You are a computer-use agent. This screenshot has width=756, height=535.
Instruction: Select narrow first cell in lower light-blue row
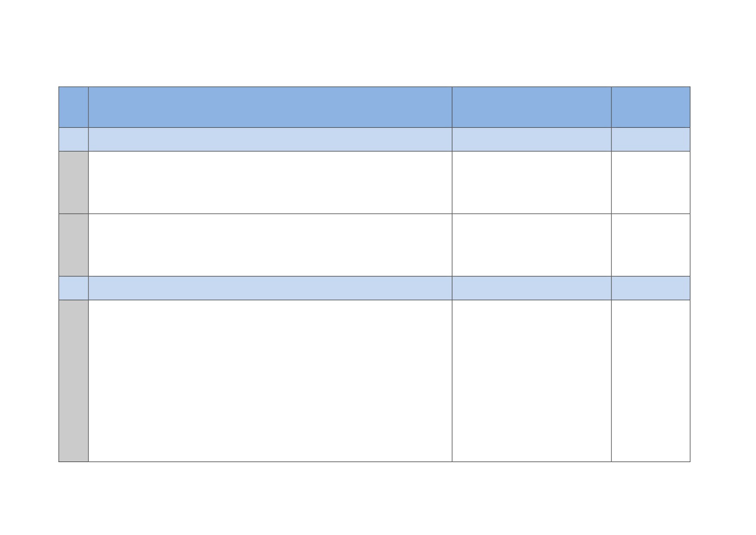[73, 288]
